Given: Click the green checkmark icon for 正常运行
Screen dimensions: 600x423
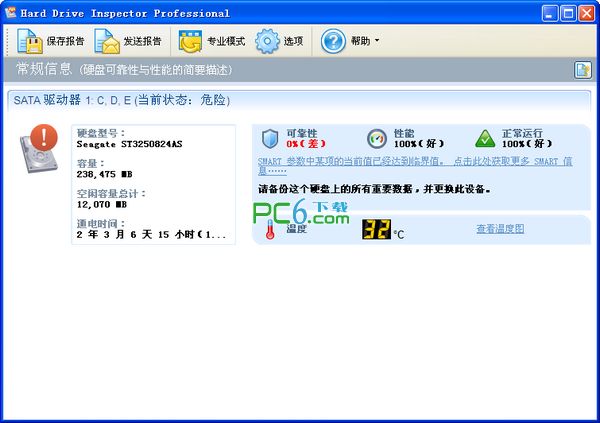Looking at the screenshot, I should tap(485, 139).
